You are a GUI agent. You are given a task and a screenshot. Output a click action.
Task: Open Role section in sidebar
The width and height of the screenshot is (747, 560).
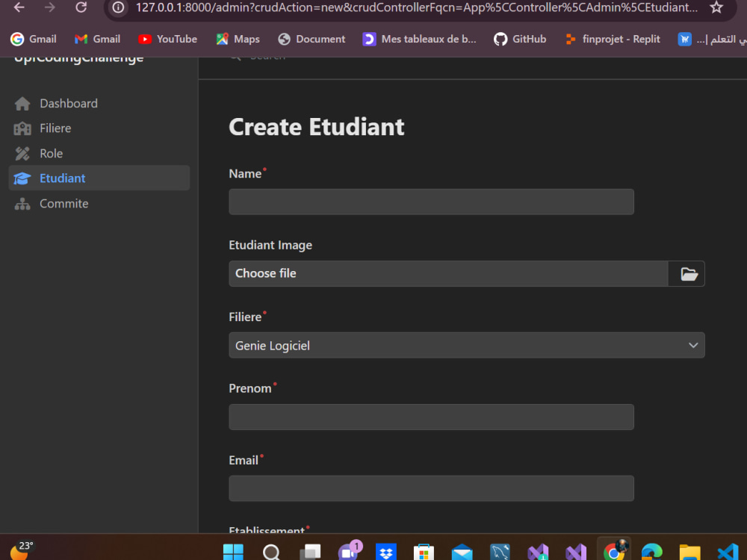[x=51, y=153]
